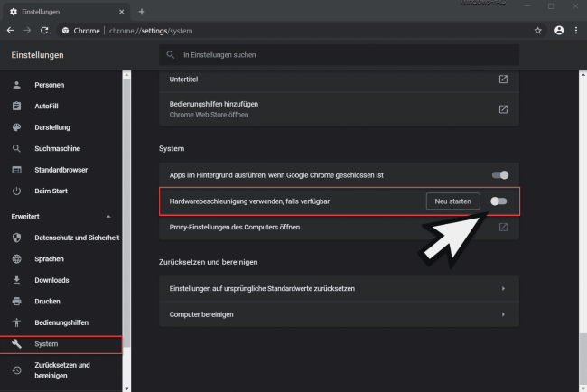
Task: Open a new tab with plus button
Action: tap(142, 12)
